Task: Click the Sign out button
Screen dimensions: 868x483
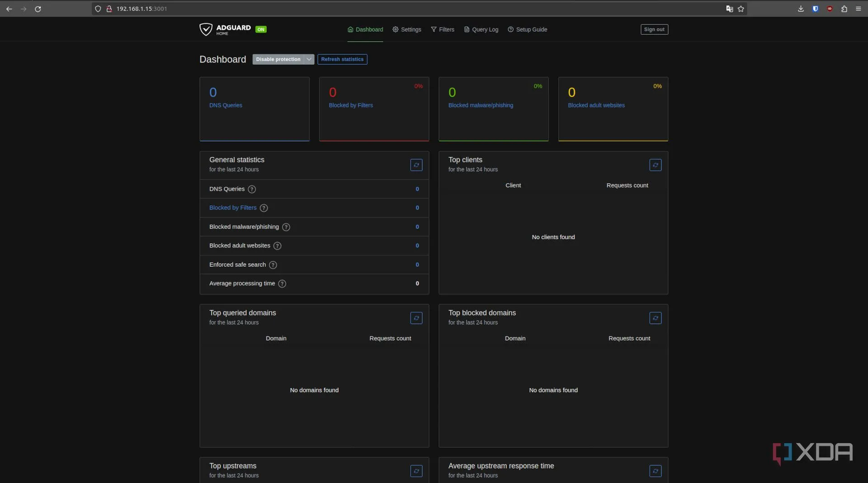Action: pos(654,29)
